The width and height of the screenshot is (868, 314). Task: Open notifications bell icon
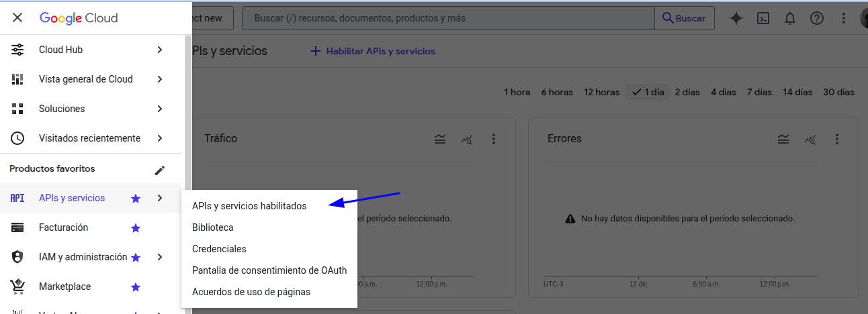click(790, 18)
